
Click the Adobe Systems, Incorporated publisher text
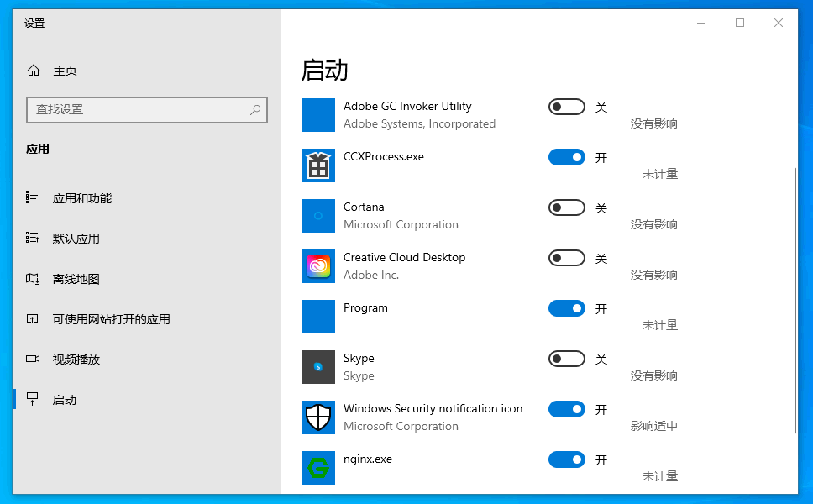click(419, 124)
